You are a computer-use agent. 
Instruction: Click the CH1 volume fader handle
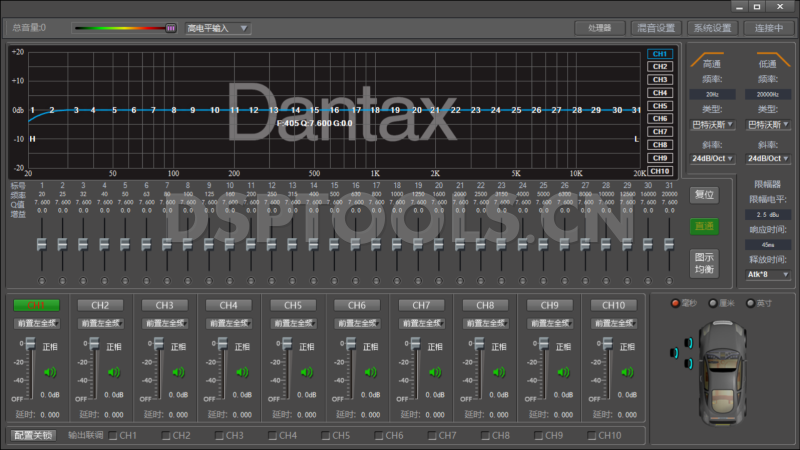coord(31,344)
